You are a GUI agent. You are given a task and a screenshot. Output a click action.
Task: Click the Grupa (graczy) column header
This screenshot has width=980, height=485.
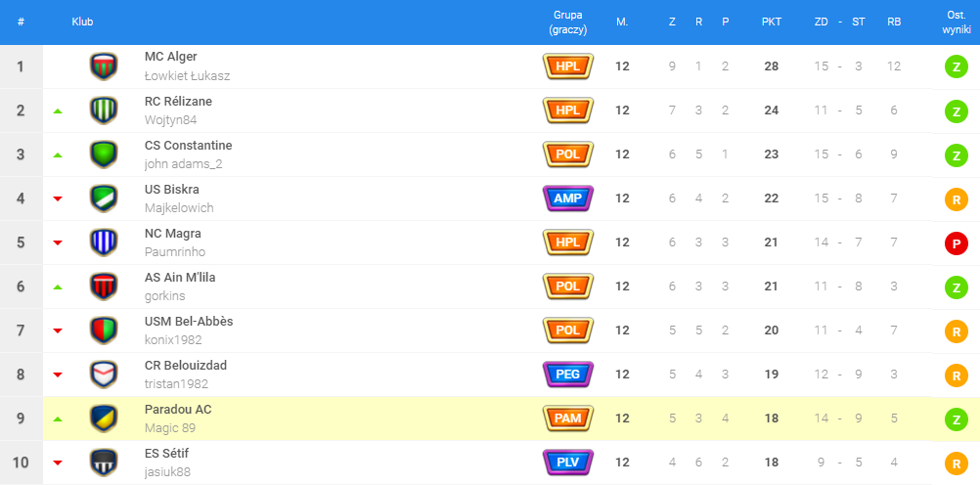pyautogui.click(x=567, y=22)
